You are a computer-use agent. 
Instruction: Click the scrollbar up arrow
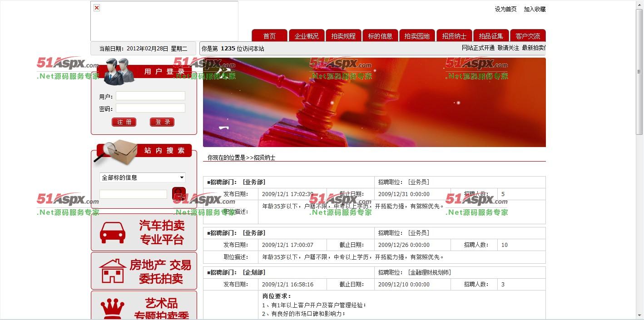coord(639,4)
